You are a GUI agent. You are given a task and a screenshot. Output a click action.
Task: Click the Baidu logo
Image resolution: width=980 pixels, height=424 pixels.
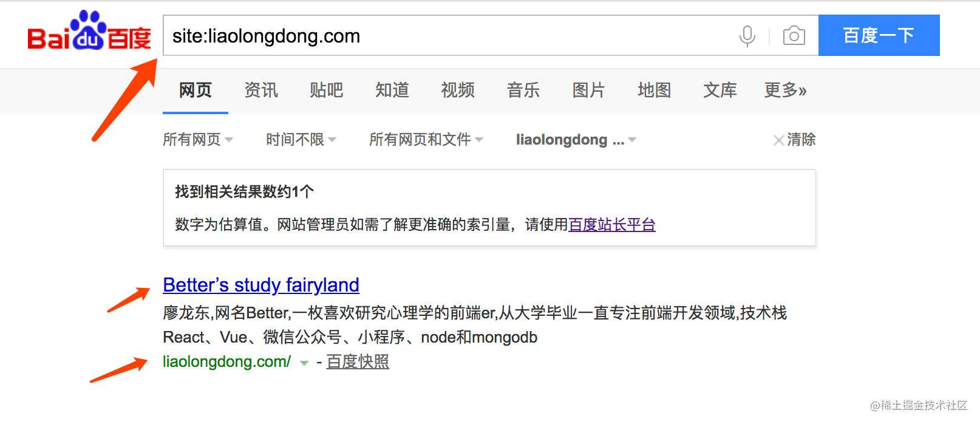89,30
